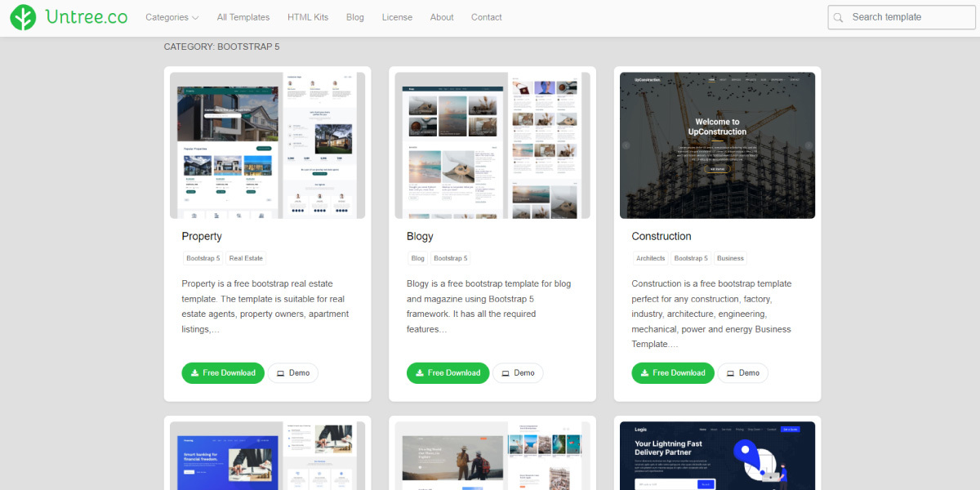Open the Property template preview thumbnail
This screenshot has width=980, height=490.
pos(268,145)
